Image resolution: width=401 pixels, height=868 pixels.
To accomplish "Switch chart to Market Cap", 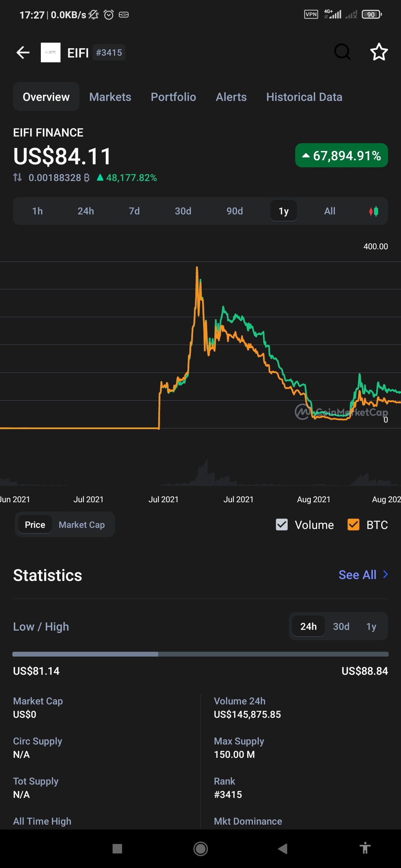I will 82,525.
